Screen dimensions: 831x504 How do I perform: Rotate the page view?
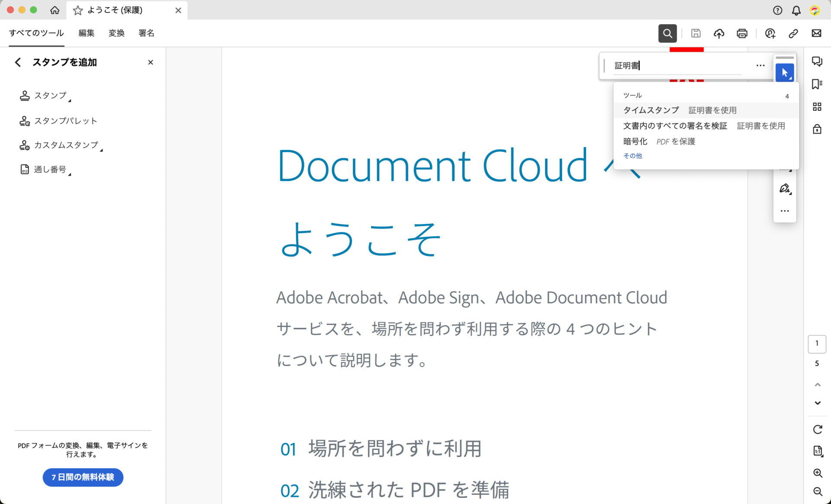click(817, 430)
